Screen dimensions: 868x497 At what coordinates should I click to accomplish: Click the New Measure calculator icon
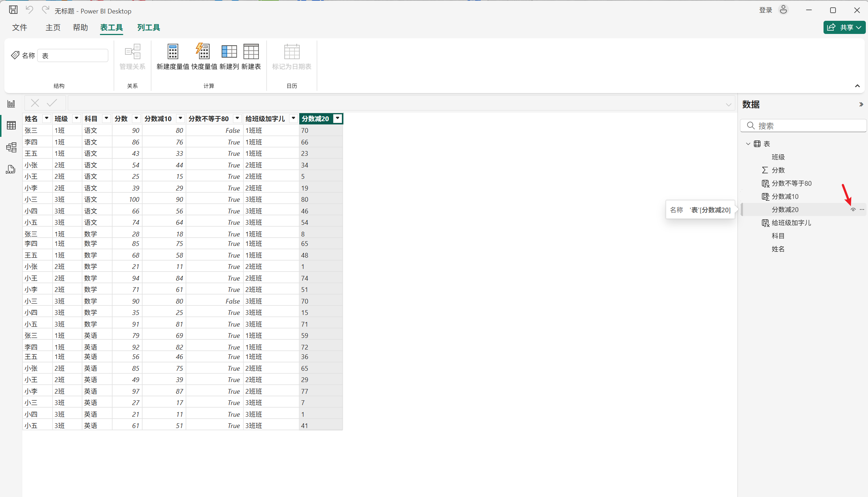point(173,52)
